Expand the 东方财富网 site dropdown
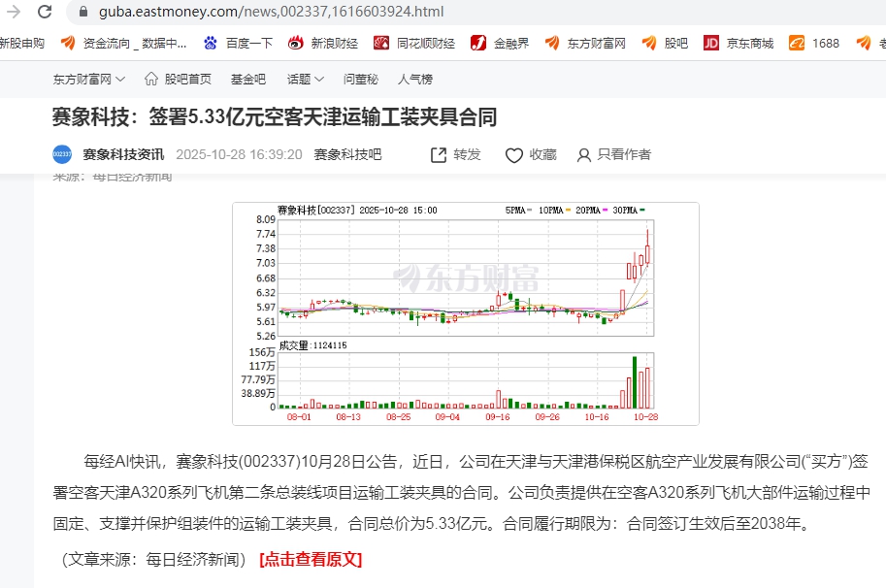The height and width of the screenshot is (588, 886). pyautogui.click(x=88, y=79)
